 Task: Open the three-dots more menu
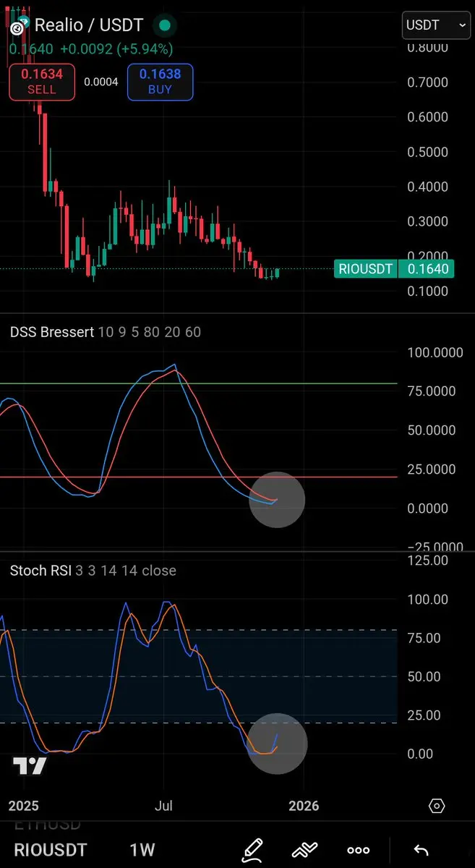click(x=359, y=850)
